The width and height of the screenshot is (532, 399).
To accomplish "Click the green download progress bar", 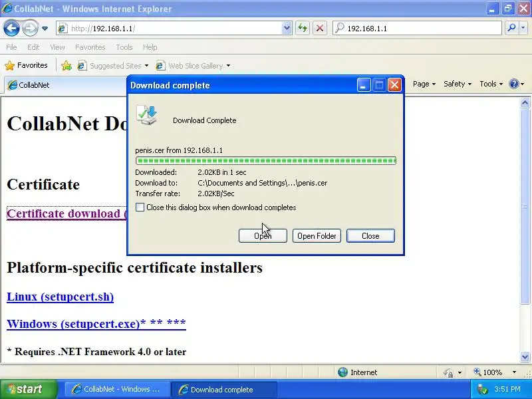I will pos(265,160).
